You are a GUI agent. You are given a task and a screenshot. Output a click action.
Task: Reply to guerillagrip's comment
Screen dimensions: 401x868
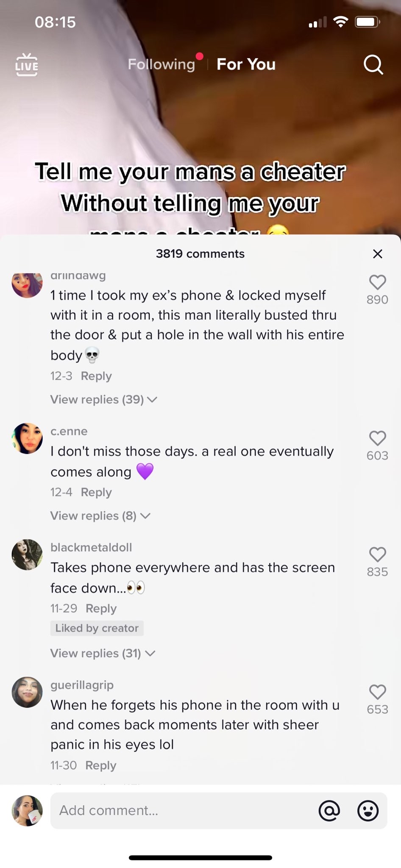click(100, 765)
